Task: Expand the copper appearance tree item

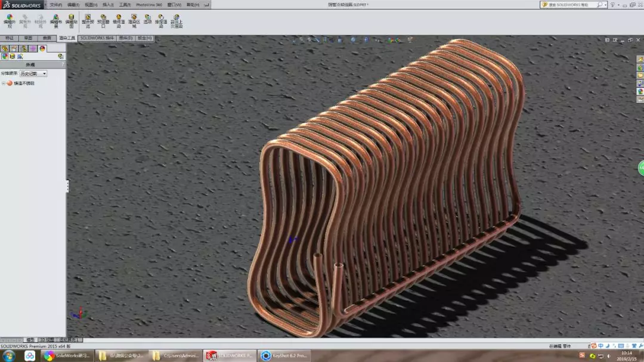Action: click(x=4, y=83)
